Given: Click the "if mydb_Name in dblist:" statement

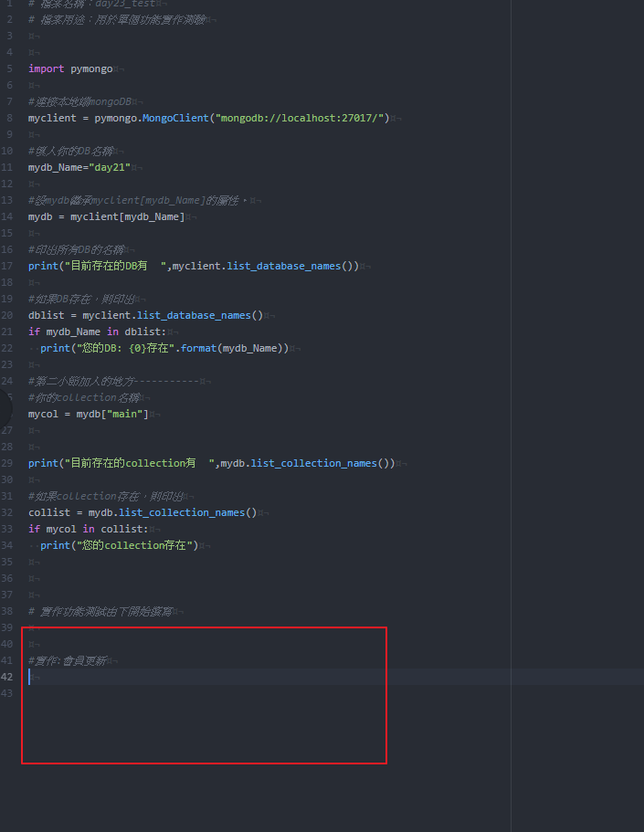Looking at the screenshot, I should click(97, 332).
